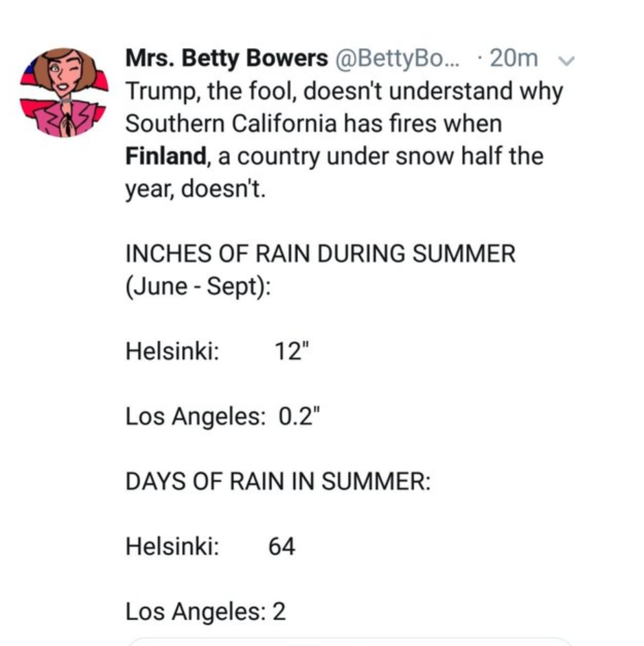Click the display name Mrs. Betty Bowers
Screen dimensions: 644x646
(x=227, y=58)
